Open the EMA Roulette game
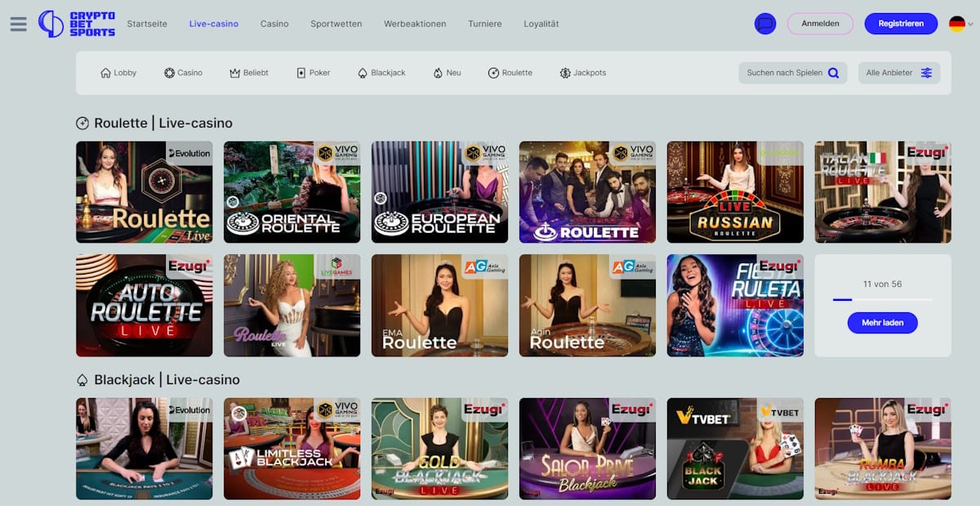This screenshot has height=506, width=980. click(x=439, y=306)
